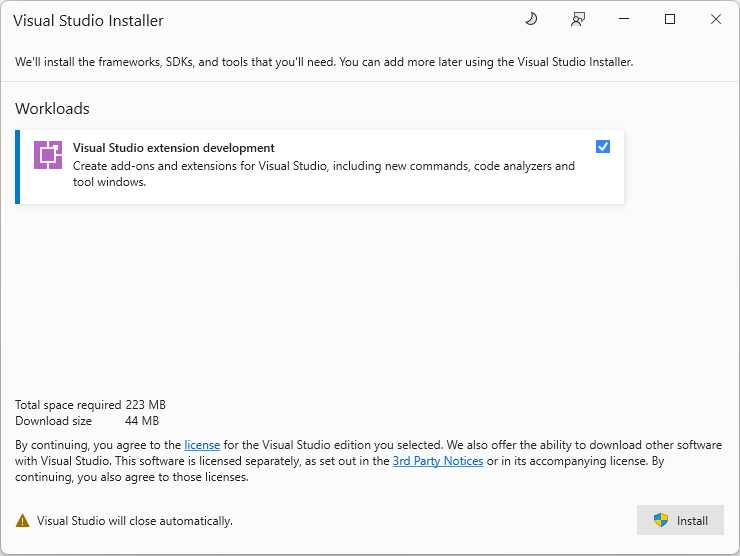This screenshot has height=556, width=740.
Task: Click the Visual Studio Installer window title
Action: coord(88,21)
